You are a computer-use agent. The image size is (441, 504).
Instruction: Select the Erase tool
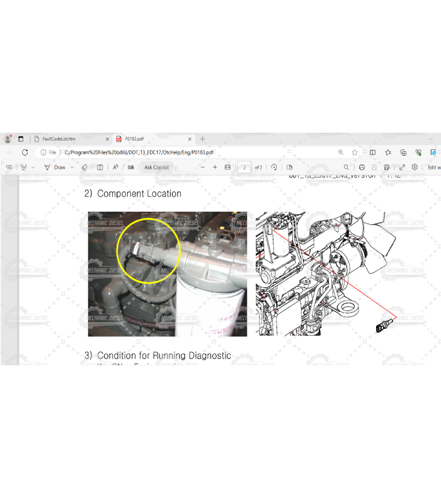[84, 168]
